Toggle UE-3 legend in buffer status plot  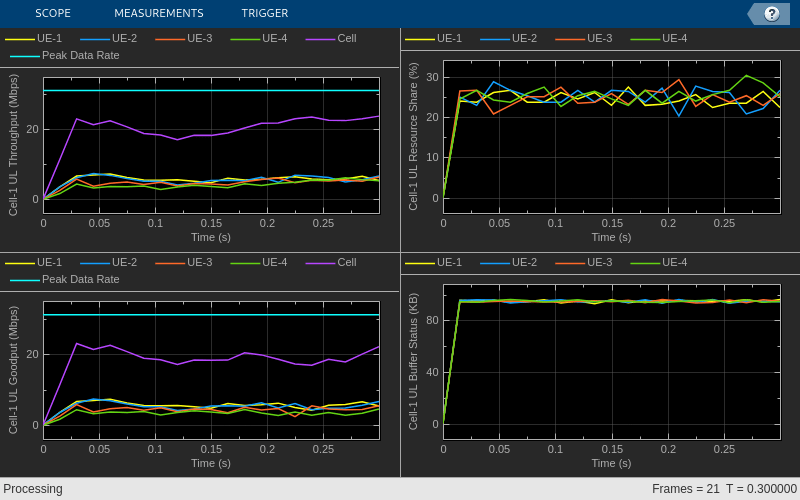584,262
